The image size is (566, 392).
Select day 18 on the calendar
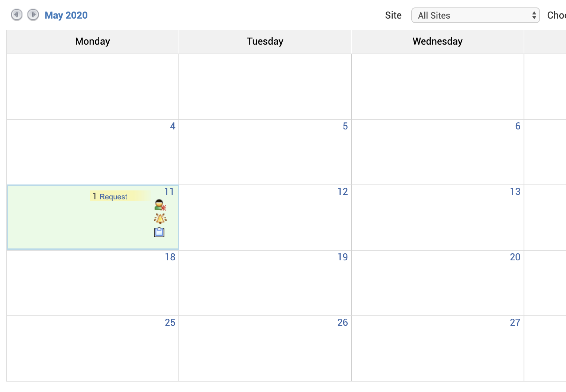pos(170,257)
